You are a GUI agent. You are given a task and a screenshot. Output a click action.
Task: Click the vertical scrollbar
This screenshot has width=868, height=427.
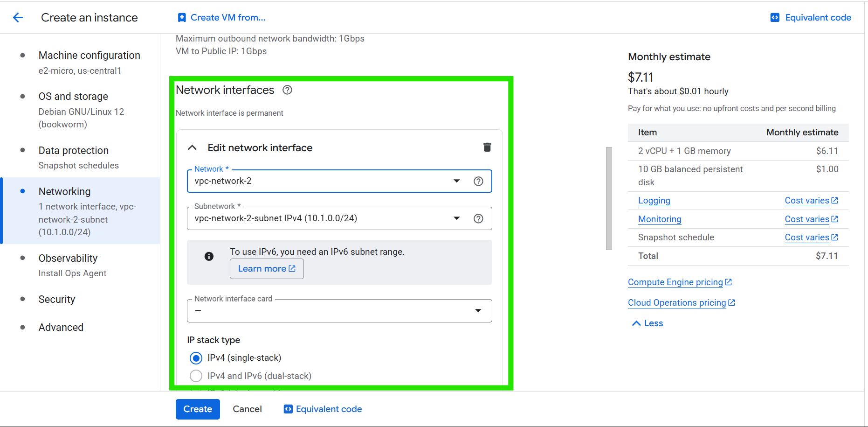click(x=608, y=198)
